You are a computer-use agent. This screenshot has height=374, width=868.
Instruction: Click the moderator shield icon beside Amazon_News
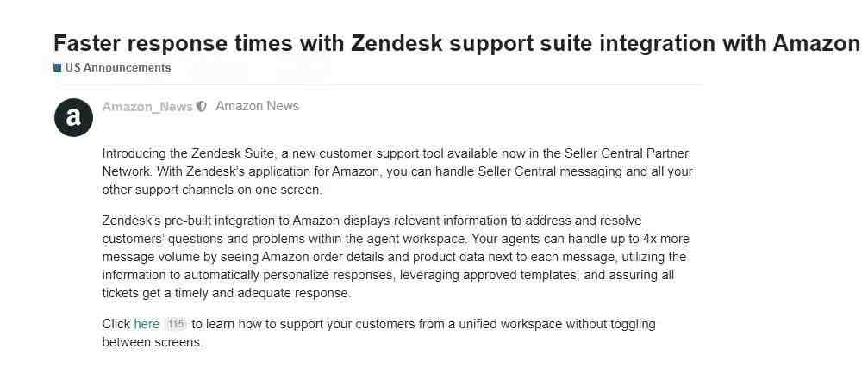[x=202, y=107]
